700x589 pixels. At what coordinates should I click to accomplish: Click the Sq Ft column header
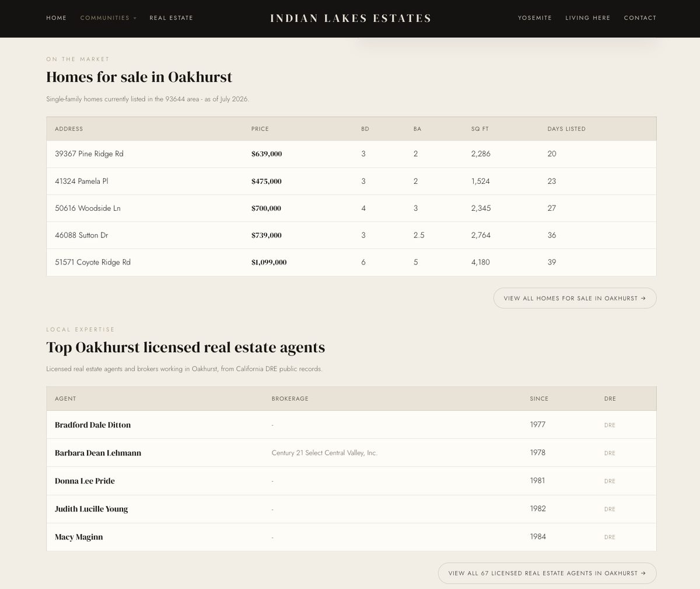point(480,129)
